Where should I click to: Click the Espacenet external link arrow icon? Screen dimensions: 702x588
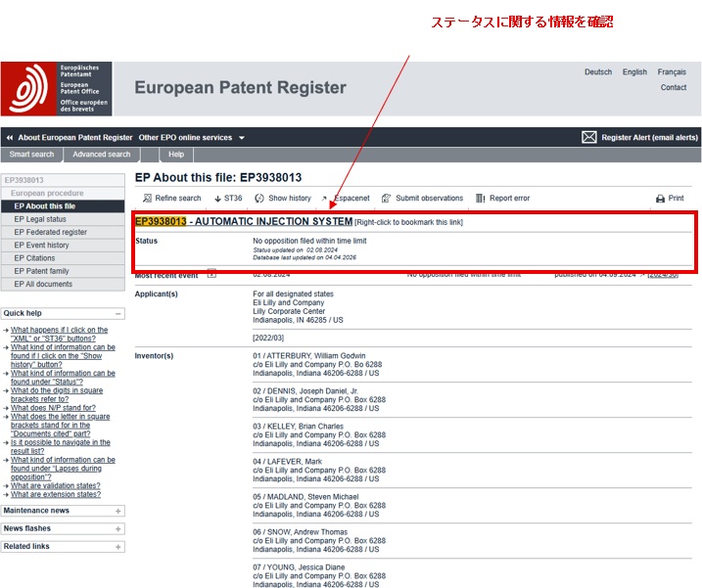coord(324,199)
